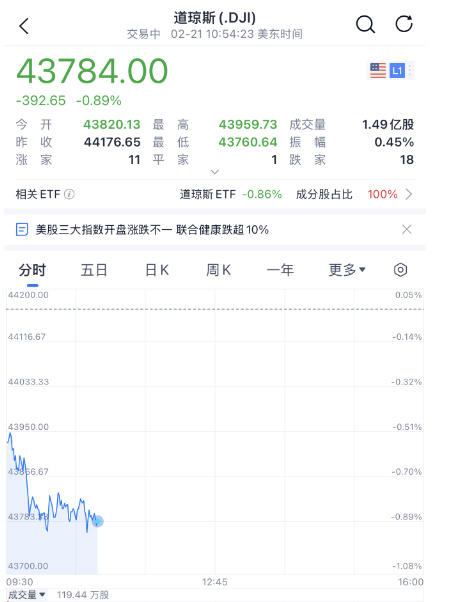Tap the 道琼斯 (.DJI) title
The height and width of the screenshot is (602, 451).
[215, 18]
